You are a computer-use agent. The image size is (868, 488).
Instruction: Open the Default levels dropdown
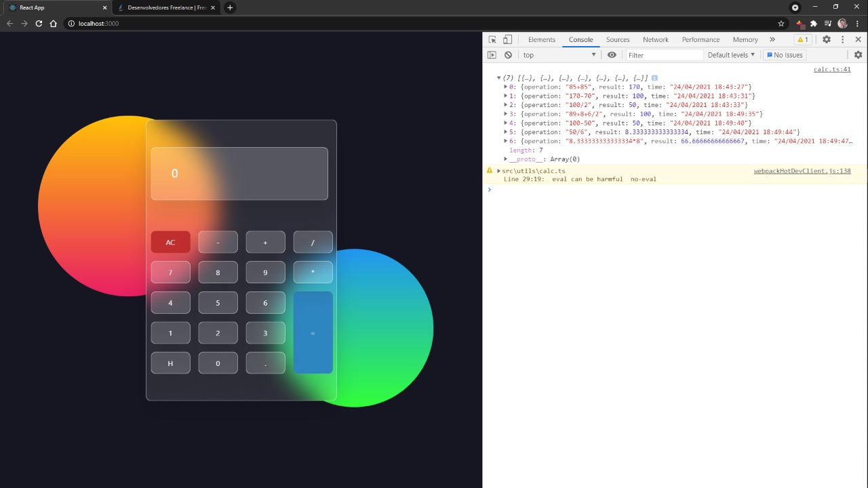pos(730,55)
